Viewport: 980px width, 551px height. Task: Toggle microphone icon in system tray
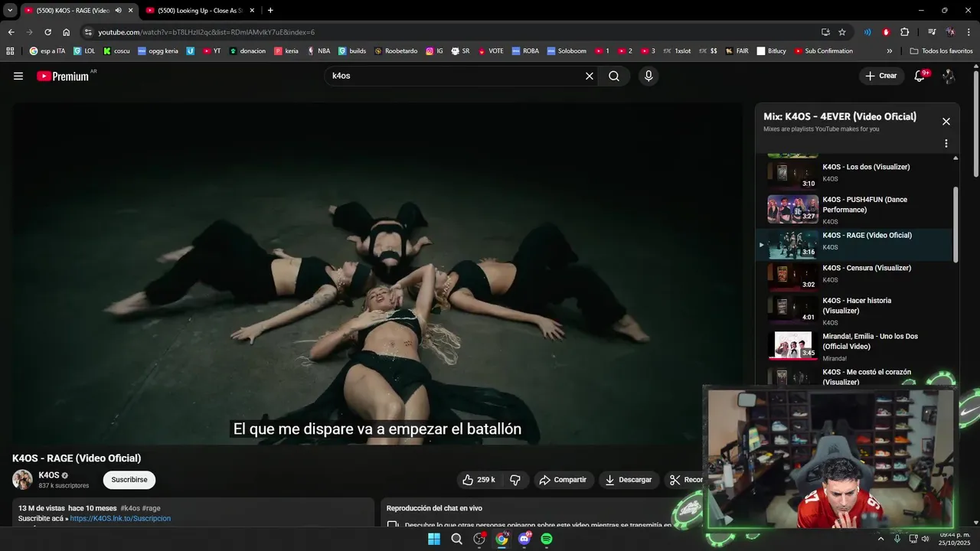coord(897,539)
